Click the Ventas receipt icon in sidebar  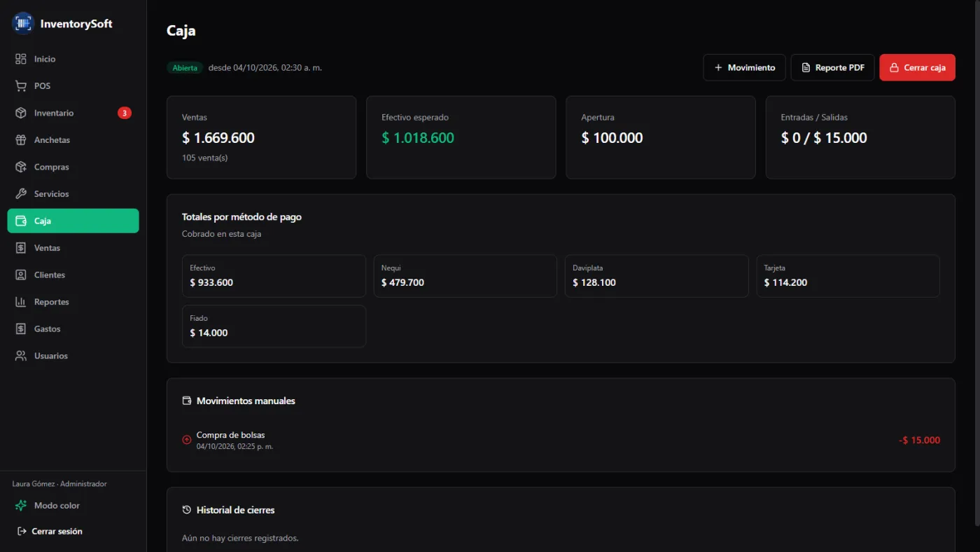pyautogui.click(x=21, y=248)
